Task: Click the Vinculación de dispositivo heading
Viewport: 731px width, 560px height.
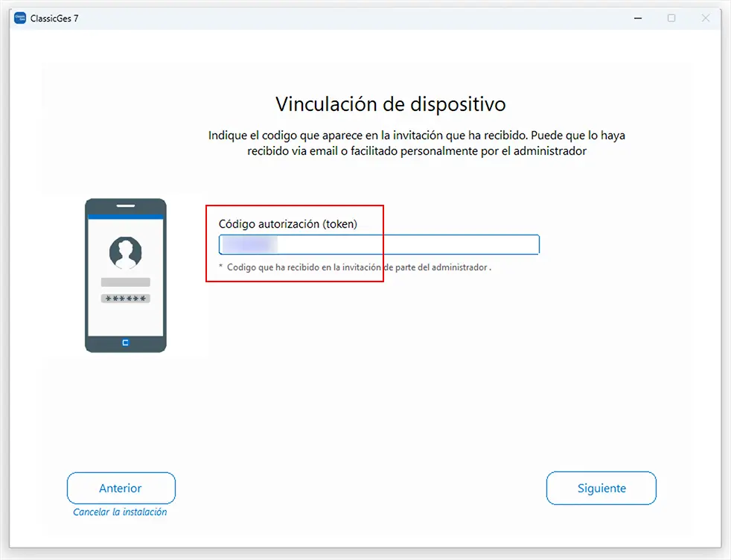Action: (391, 104)
